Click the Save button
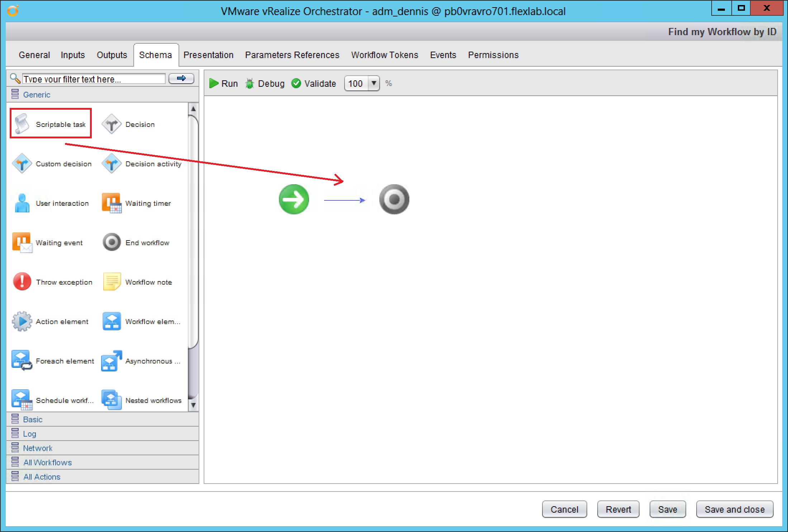Image resolution: width=788 pixels, height=532 pixels. point(668,509)
